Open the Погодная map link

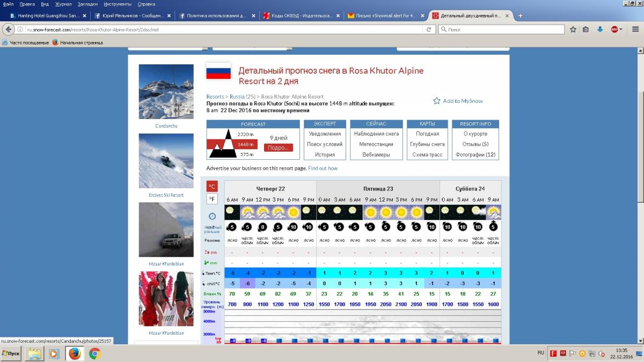tap(427, 134)
